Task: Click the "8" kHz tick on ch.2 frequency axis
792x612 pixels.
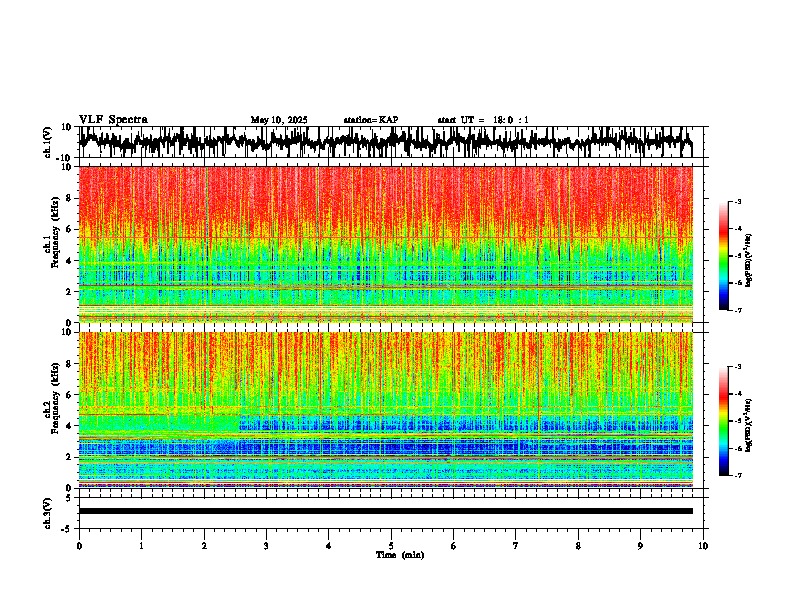Action: 69,364
